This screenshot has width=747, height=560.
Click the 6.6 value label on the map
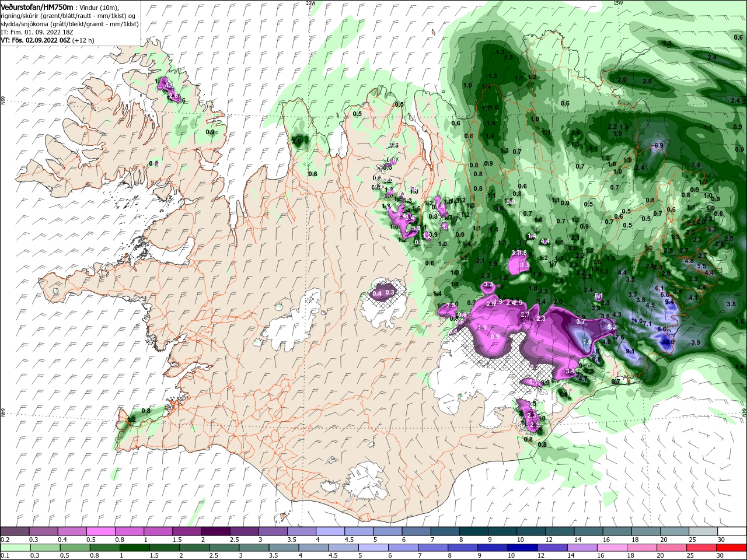(x=665, y=295)
